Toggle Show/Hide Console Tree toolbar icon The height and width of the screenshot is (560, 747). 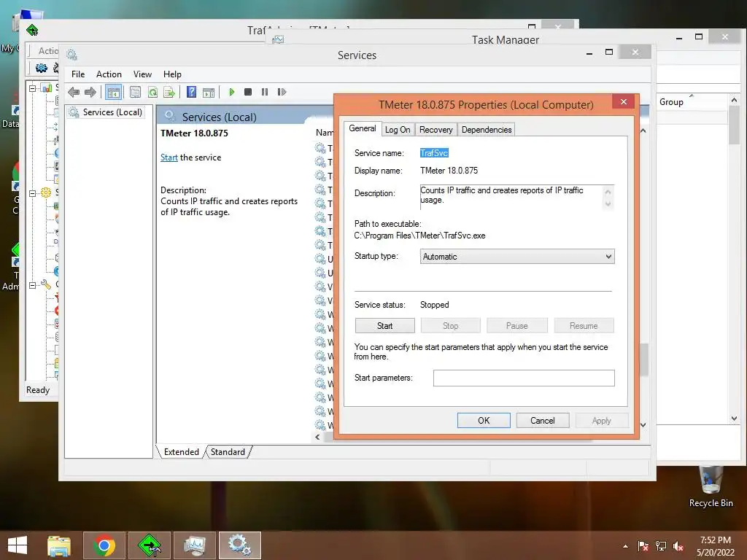click(113, 92)
